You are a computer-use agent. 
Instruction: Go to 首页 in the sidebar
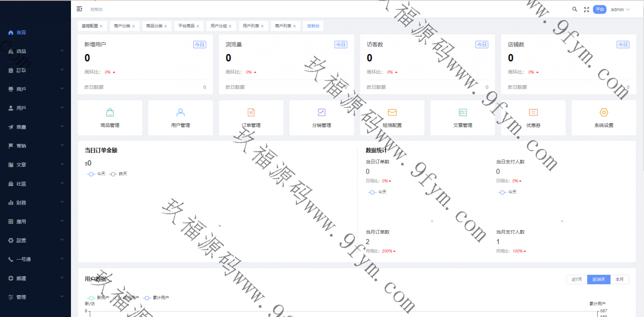point(21,32)
